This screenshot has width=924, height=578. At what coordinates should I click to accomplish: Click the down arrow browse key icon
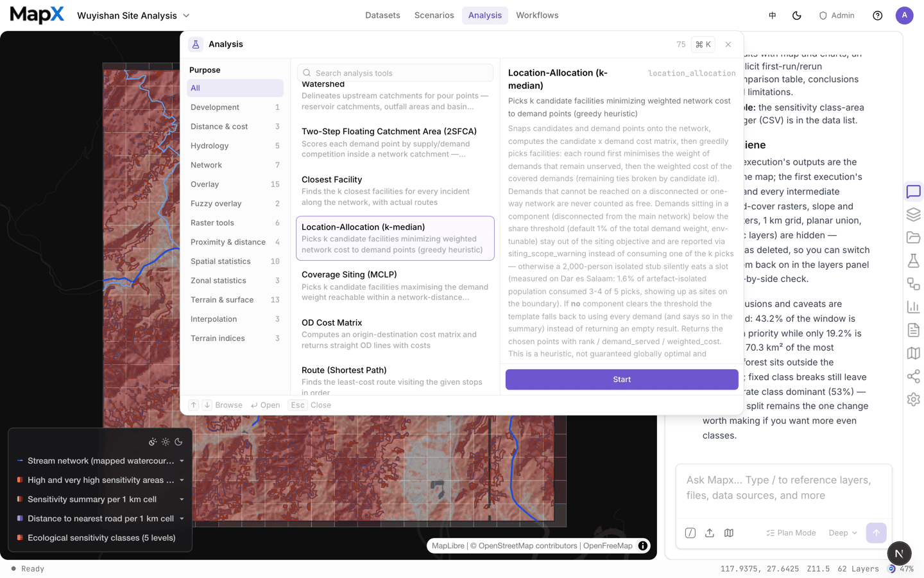(x=207, y=405)
